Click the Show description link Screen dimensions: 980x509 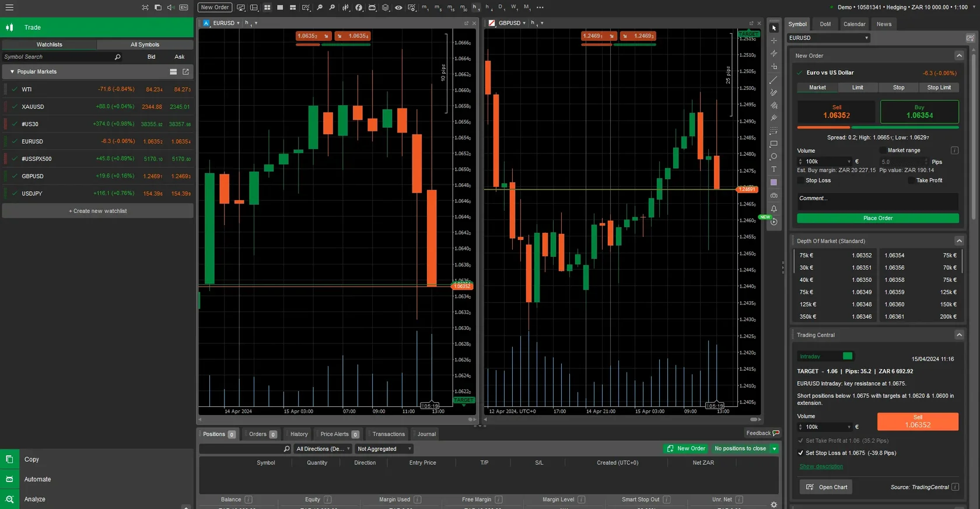pos(821,466)
